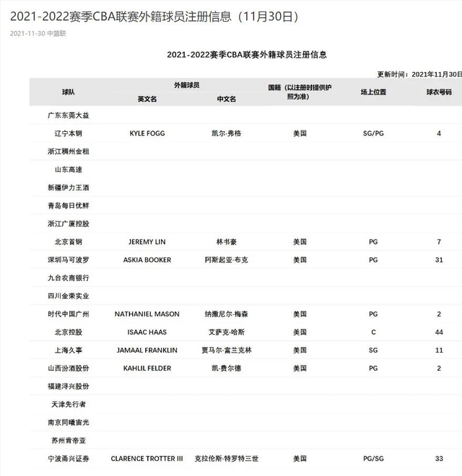The width and height of the screenshot is (462, 476).
Task: Click position SG/PG in the 辽宁本钢 row
Action: [373, 133]
